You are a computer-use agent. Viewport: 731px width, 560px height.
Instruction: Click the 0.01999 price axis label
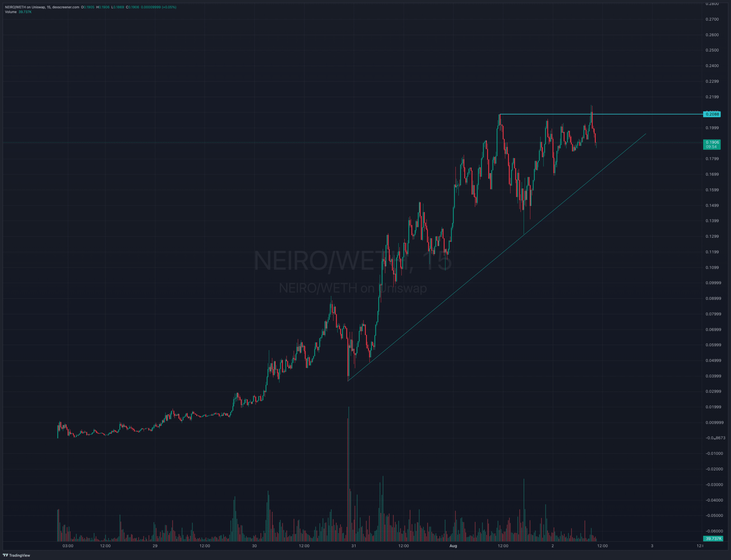[x=713, y=407]
